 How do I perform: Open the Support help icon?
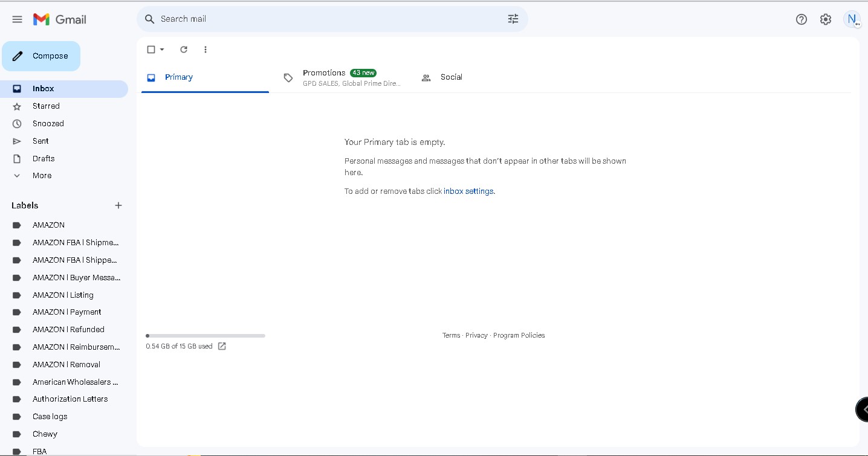click(802, 19)
